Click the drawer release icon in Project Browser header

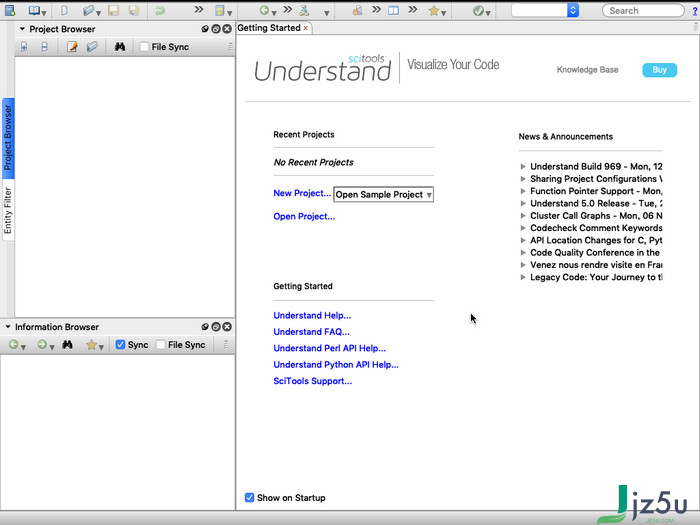[x=205, y=29]
